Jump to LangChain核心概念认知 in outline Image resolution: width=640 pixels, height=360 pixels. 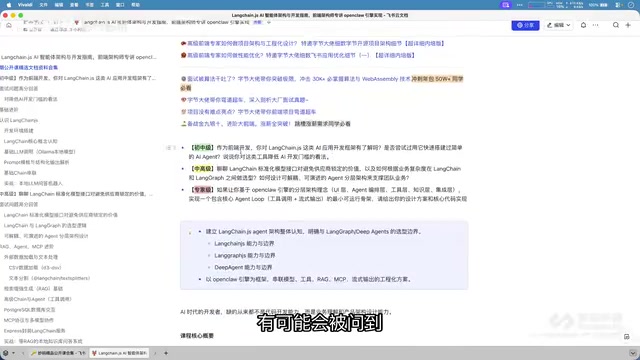tap(31, 141)
